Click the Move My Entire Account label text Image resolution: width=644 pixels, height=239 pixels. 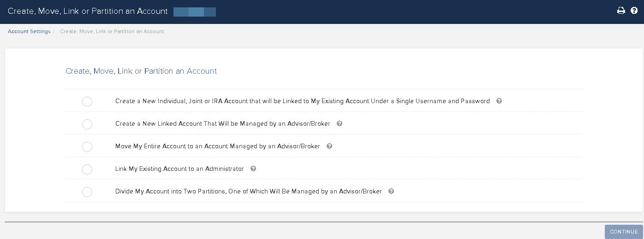tap(218, 146)
